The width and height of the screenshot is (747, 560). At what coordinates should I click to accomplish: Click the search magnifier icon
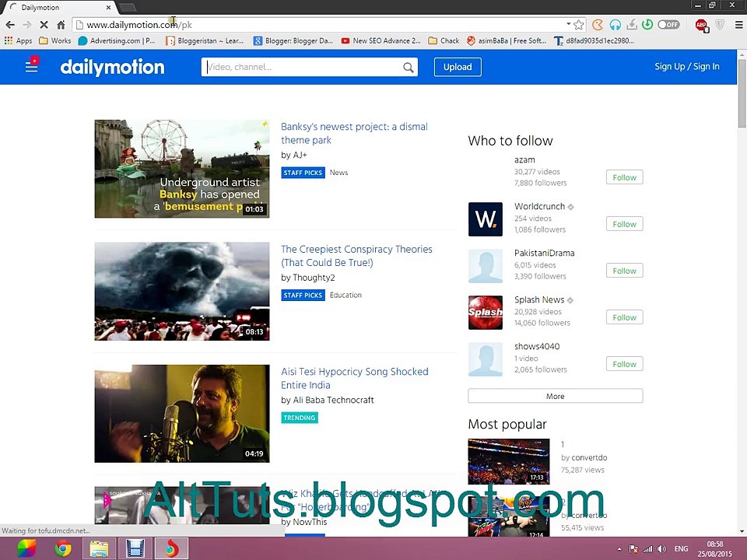click(x=409, y=67)
